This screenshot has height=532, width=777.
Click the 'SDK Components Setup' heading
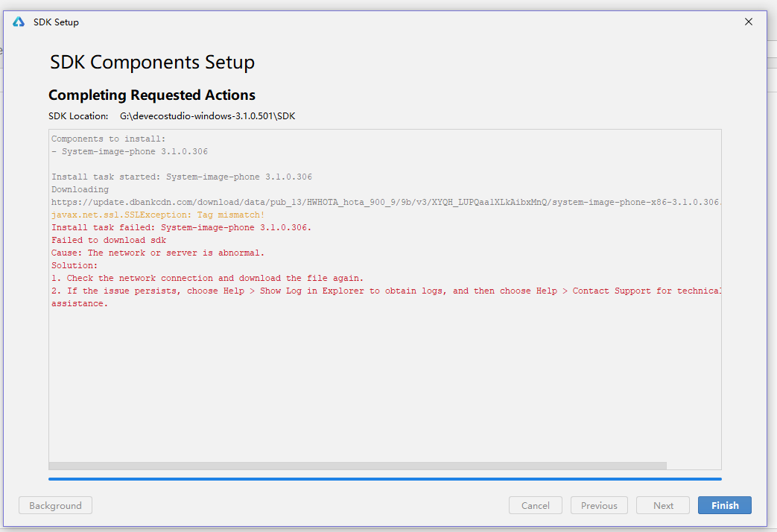[x=152, y=62]
